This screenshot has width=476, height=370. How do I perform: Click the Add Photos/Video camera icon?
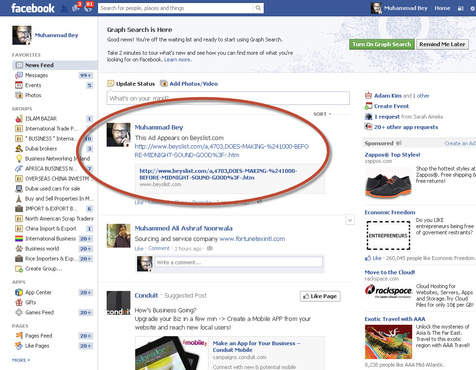tap(164, 83)
